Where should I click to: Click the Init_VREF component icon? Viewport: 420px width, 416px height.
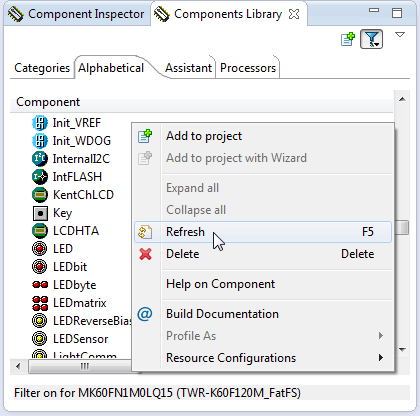click(x=40, y=123)
